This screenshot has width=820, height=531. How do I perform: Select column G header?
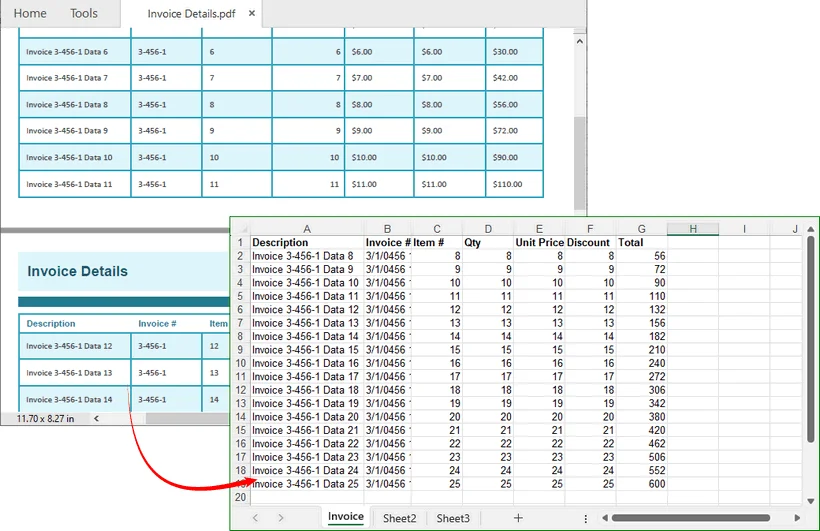coord(642,229)
